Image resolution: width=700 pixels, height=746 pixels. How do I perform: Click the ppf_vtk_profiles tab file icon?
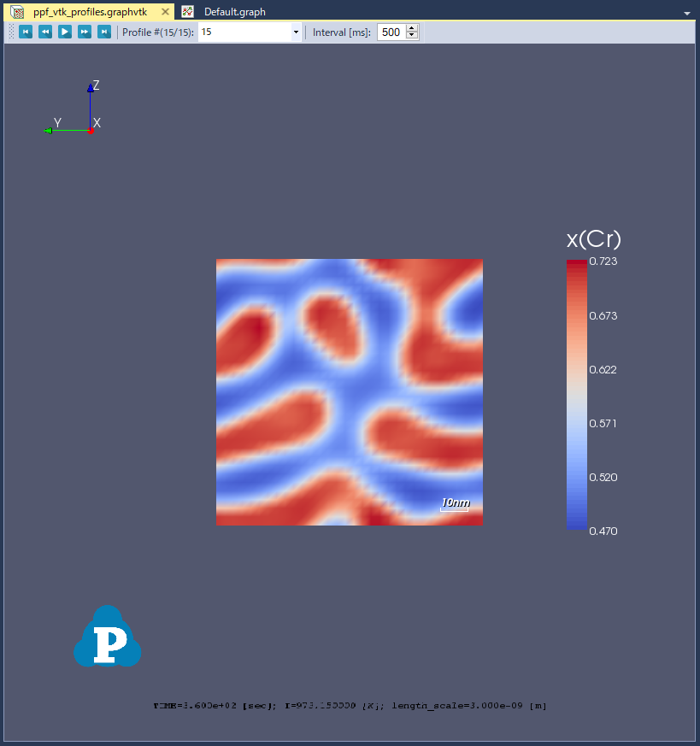click(17, 12)
